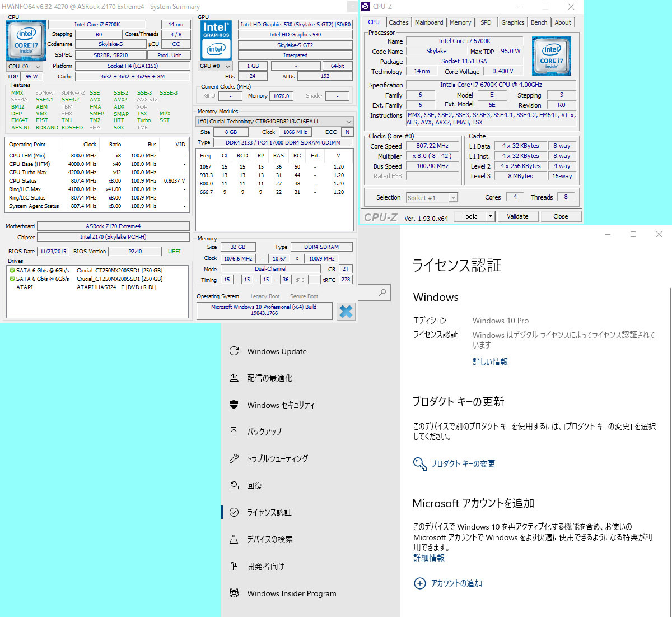The image size is (672, 617).
Task: Open the Memory tab in CPU-Z
Action: (x=460, y=22)
